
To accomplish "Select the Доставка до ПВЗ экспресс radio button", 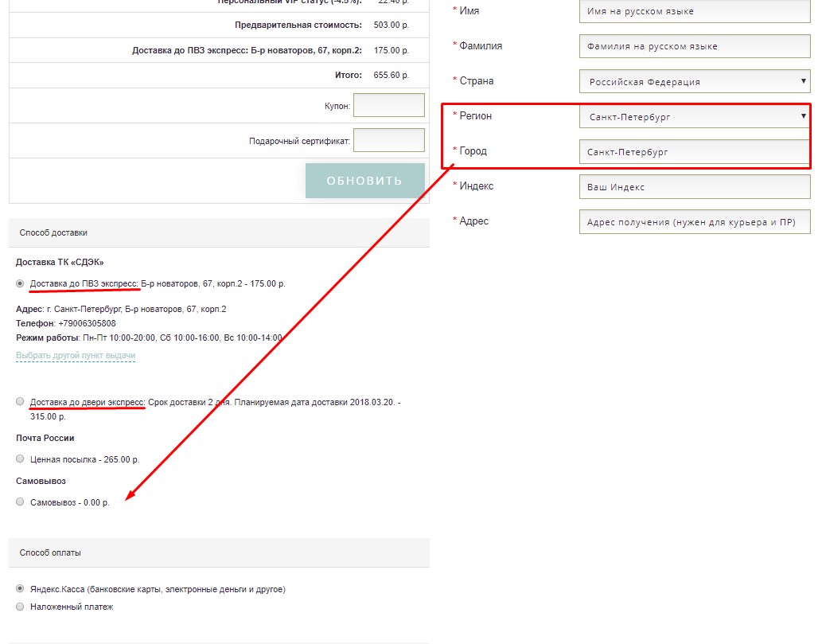I will coord(20,283).
